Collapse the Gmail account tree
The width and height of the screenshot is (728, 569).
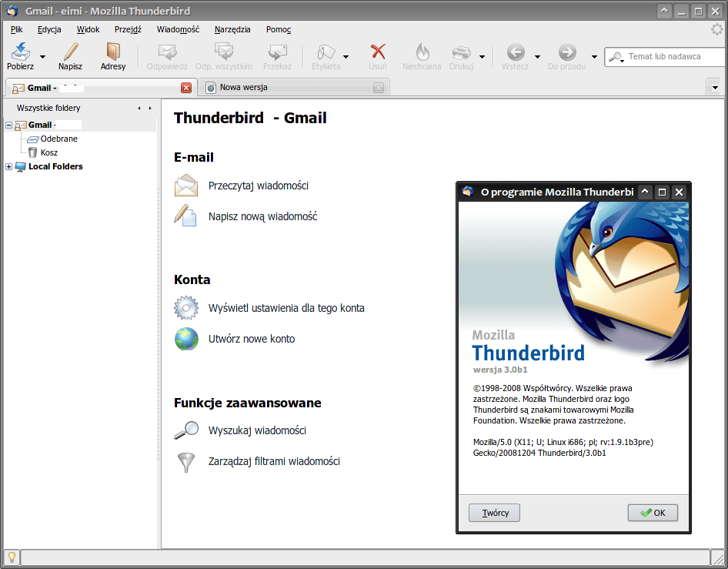point(8,125)
